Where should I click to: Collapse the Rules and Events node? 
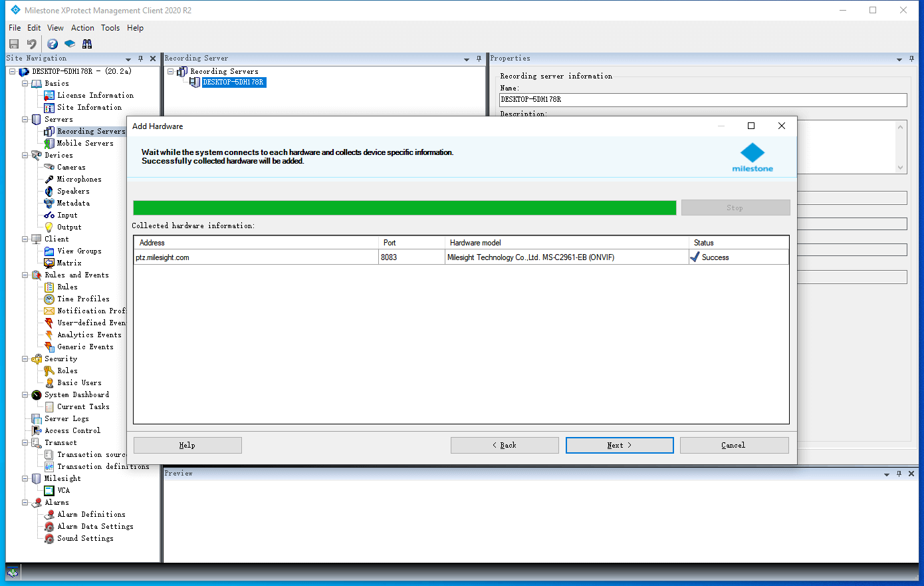click(x=25, y=275)
